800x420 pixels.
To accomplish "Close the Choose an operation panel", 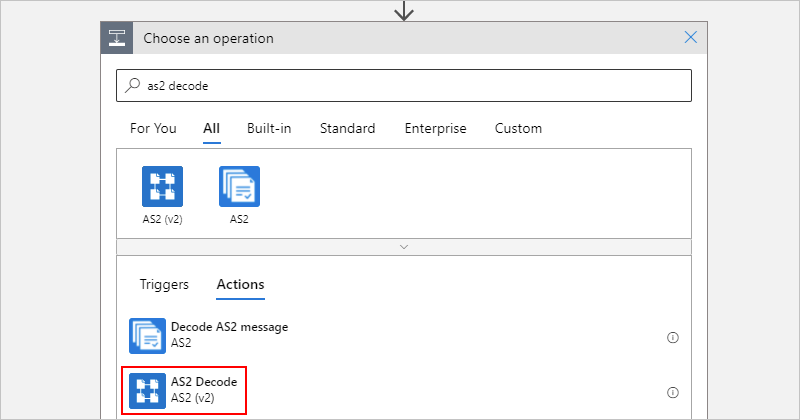I will point(690,38).
